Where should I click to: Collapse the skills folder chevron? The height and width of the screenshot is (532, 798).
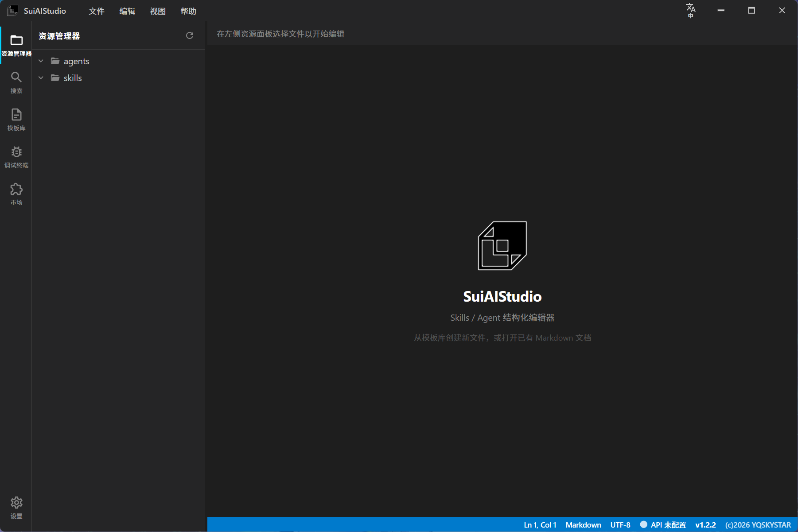[41, 78]
